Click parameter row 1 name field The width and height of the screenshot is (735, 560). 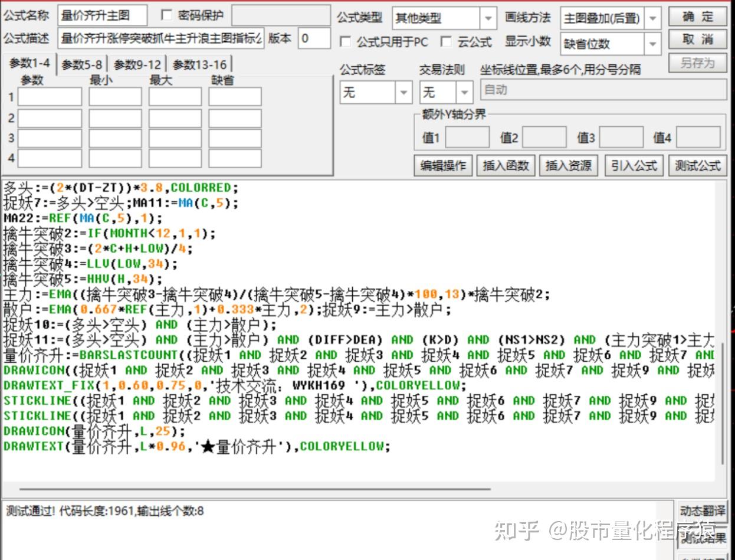tap(50, 97)
